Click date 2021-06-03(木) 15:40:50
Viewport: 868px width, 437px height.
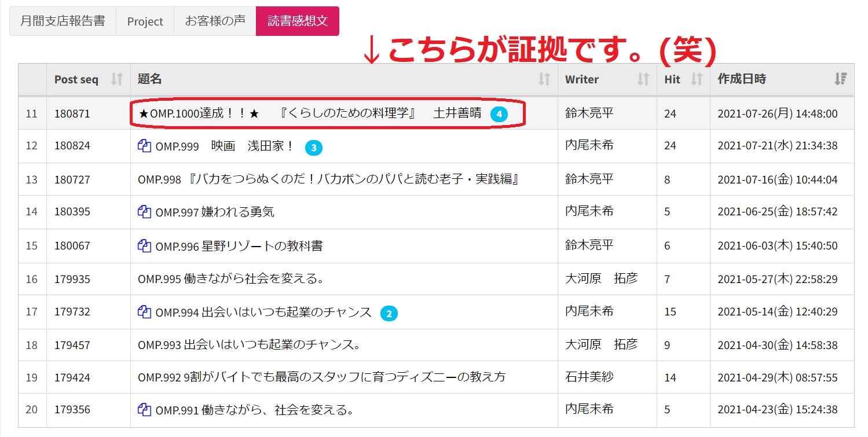click(x=778, y=246)
